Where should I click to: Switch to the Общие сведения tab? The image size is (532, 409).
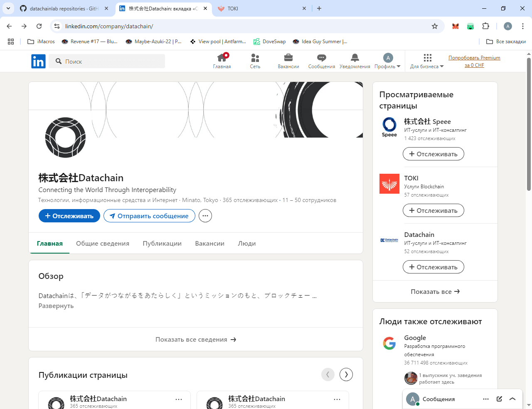click(103, 244)
